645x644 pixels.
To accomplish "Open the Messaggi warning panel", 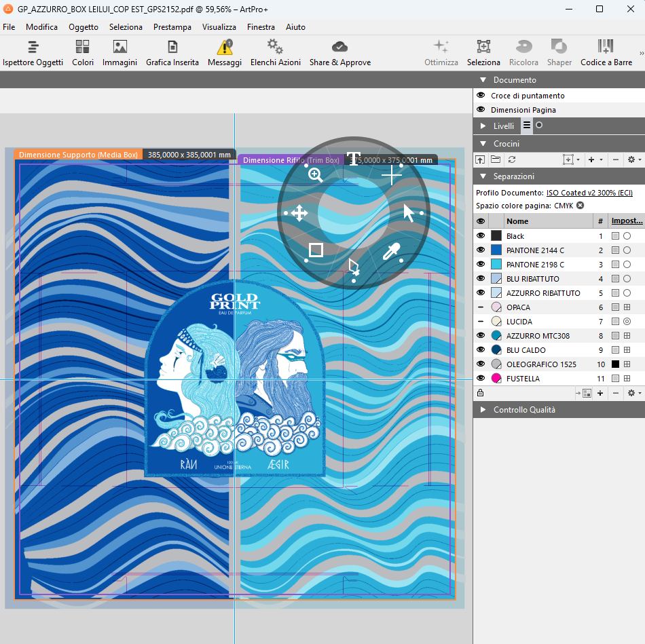I will (x=225, y=53).
